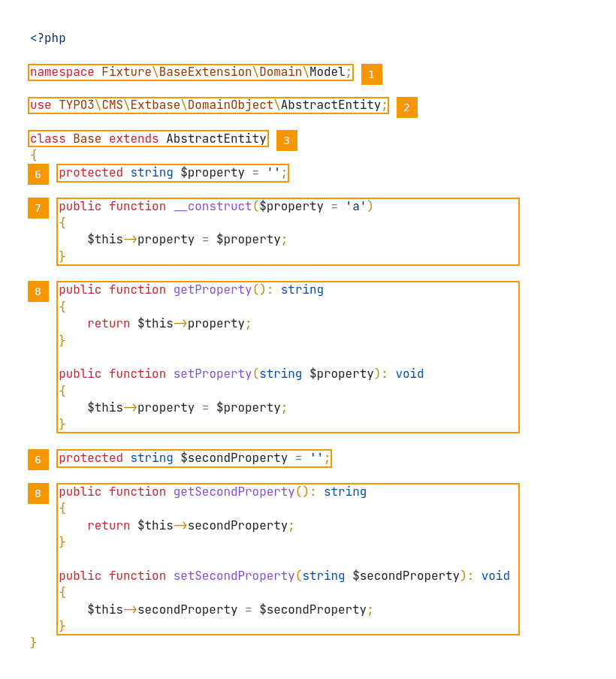
Task: Select the setProperty function name
Action: click(x=213, y=374)
